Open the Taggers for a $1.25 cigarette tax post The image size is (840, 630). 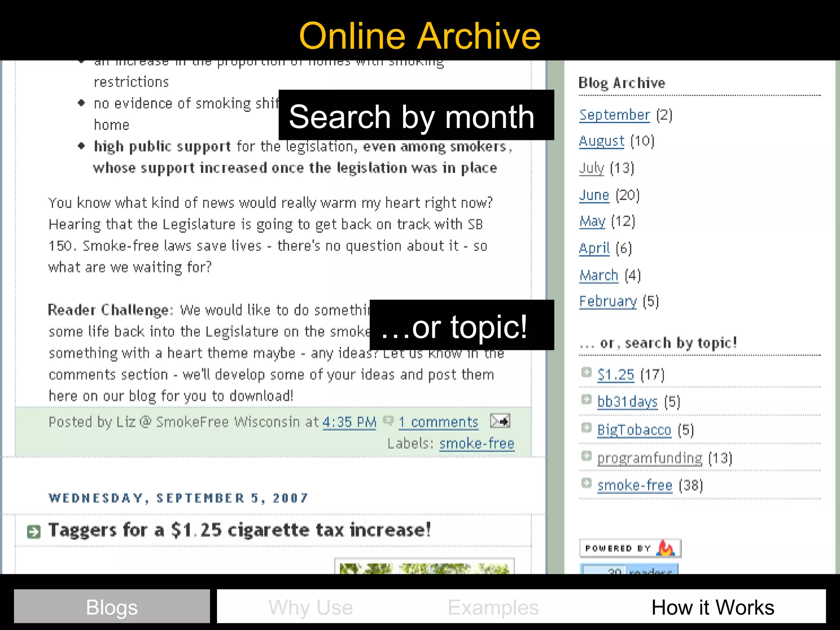coord(240,530)
